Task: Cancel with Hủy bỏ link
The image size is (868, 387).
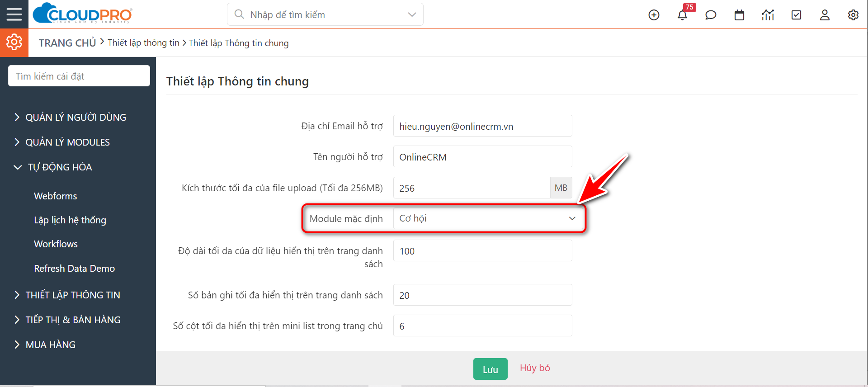Action: tap(535, 368)
